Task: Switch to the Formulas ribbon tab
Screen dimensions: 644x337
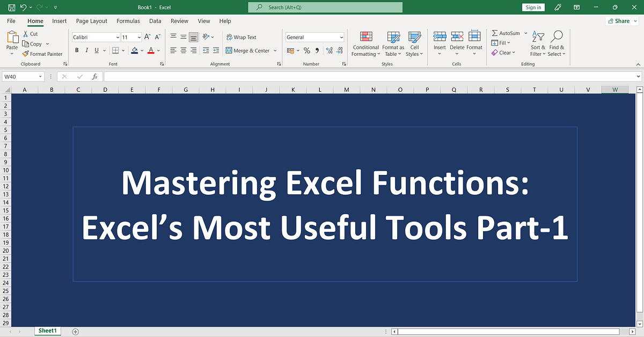Action: (x=128, y=21)
